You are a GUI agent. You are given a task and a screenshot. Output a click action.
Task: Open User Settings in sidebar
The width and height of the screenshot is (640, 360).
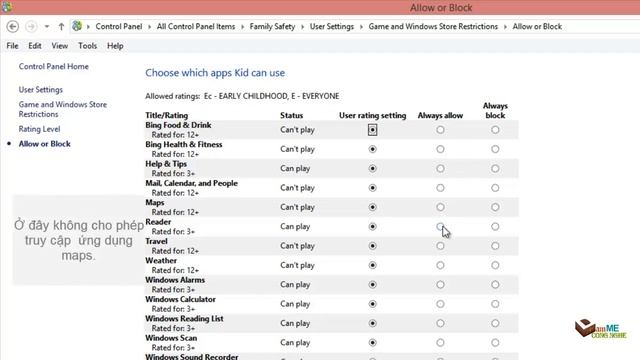point(41,89)
